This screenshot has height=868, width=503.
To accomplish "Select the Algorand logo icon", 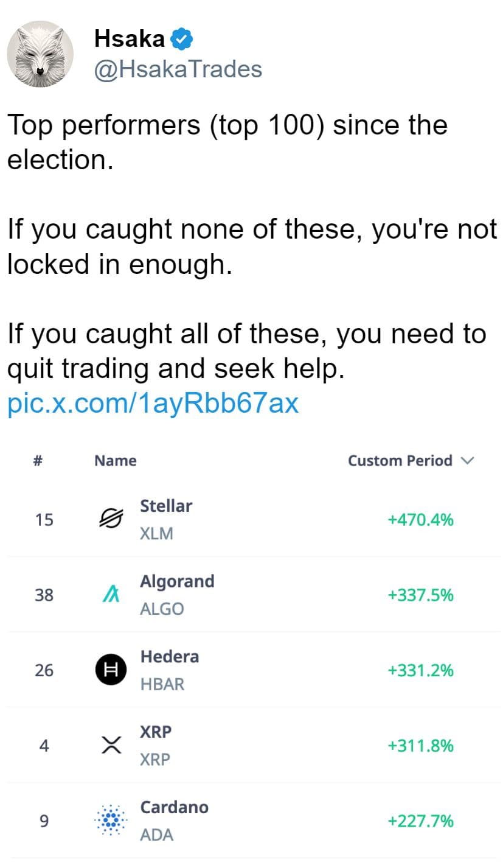I will click(x=111, y=595).
